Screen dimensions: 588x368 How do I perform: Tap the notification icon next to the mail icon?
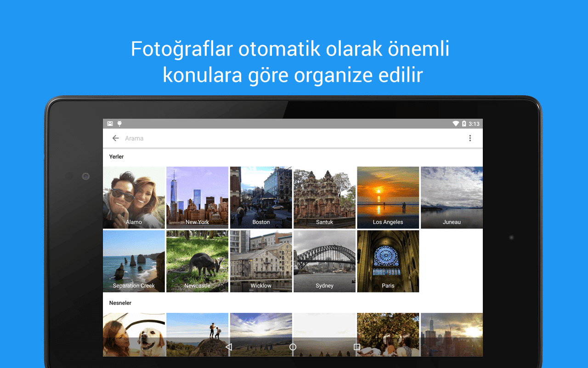119,123
